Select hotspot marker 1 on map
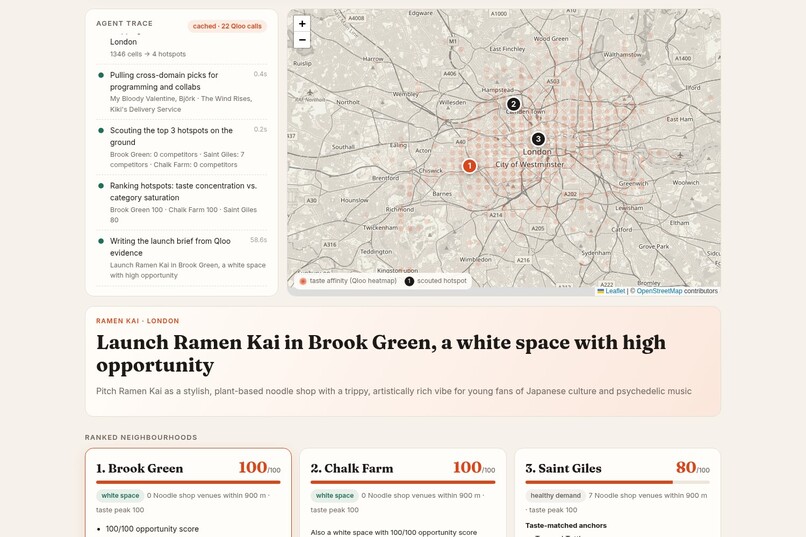Viewport: 806px width, 537px height. point(469,166)
